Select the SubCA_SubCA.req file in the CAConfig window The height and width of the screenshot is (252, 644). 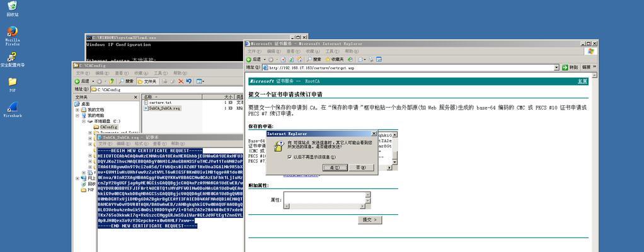[162, 108]
